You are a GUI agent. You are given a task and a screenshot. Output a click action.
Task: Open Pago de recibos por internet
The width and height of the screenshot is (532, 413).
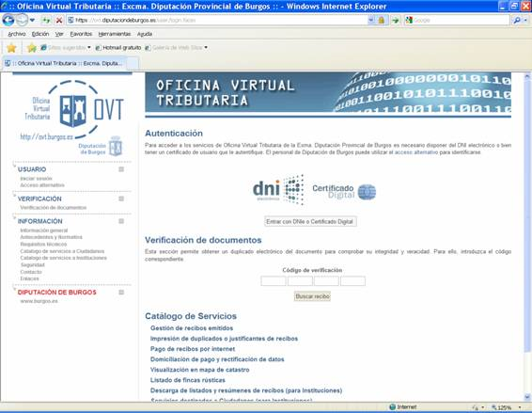tap(193, 349)
